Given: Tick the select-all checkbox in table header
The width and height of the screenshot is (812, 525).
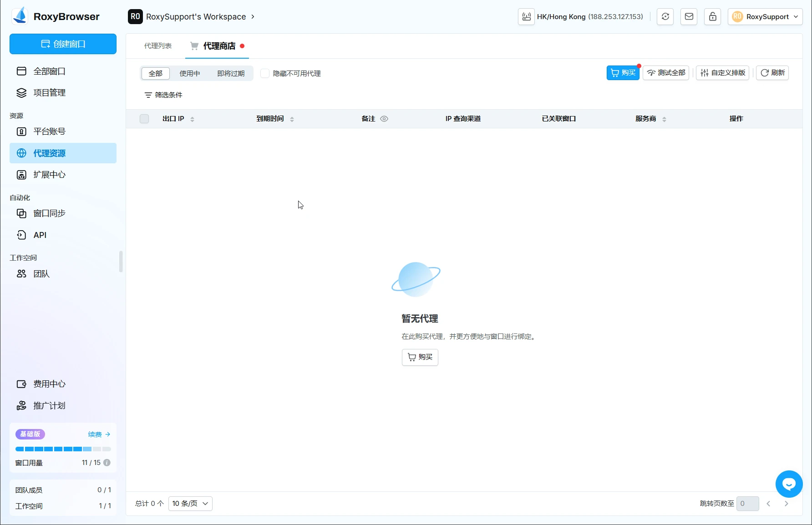Looking at the screenshot, I should click(144, 119).
